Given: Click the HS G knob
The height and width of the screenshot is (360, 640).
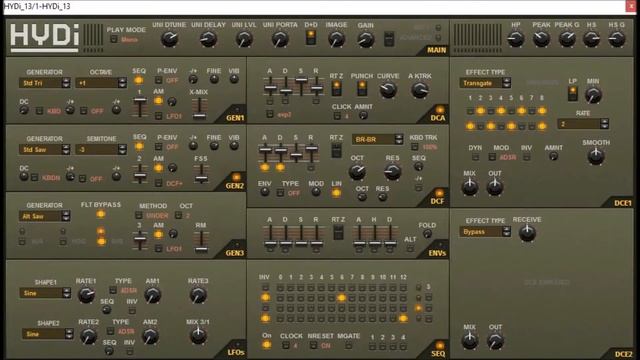Looking at the screenshot, I should pyautogui.click(x=617, y=39).
